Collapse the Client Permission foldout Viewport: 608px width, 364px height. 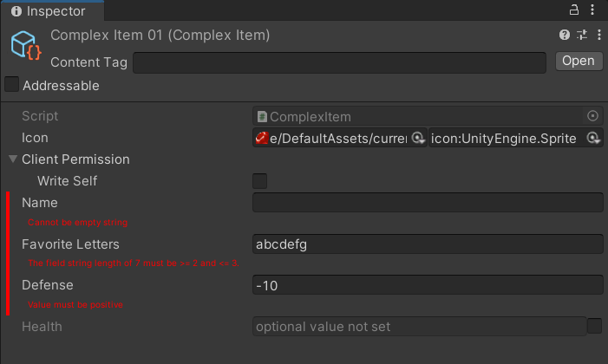(x=13, y=159)
